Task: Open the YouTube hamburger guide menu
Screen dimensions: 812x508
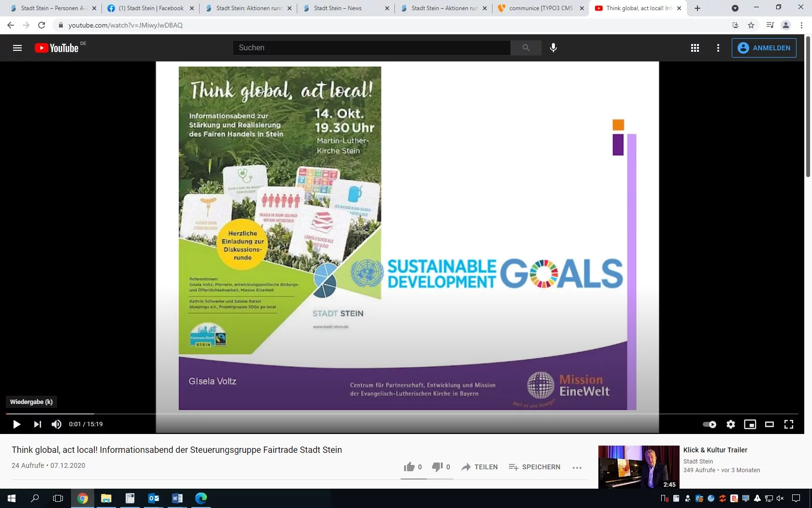Action: click(17, 48)
